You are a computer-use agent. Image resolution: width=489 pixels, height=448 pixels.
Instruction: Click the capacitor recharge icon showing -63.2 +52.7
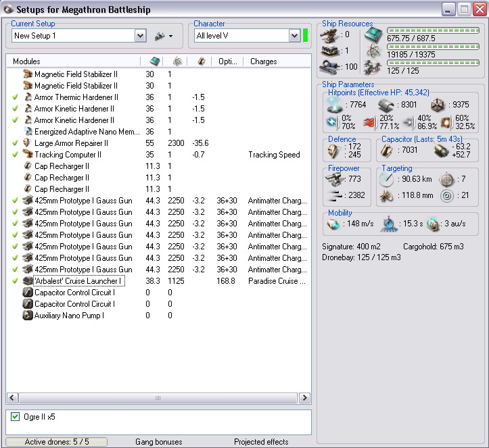click(x=441, y=151)
